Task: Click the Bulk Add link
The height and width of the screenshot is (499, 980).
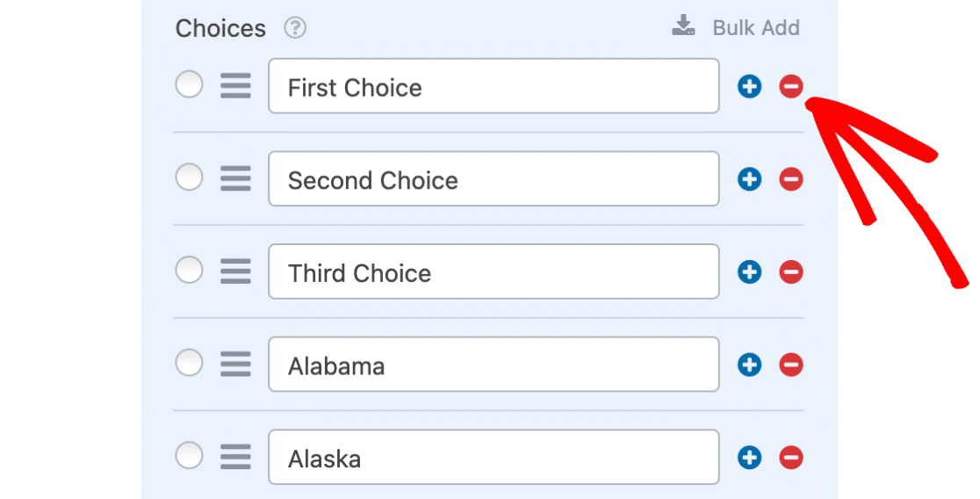Action: pyautogui.click(x=755, y=27)
